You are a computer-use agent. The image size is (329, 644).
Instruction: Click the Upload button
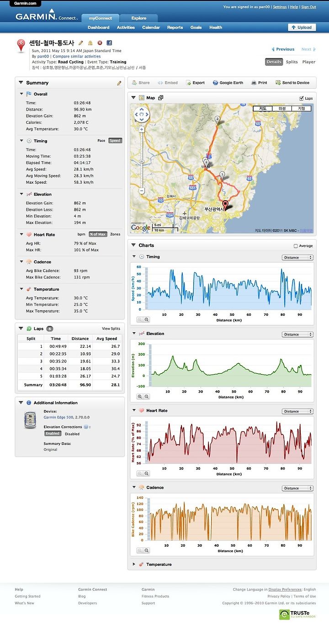[x=302, y=27]
